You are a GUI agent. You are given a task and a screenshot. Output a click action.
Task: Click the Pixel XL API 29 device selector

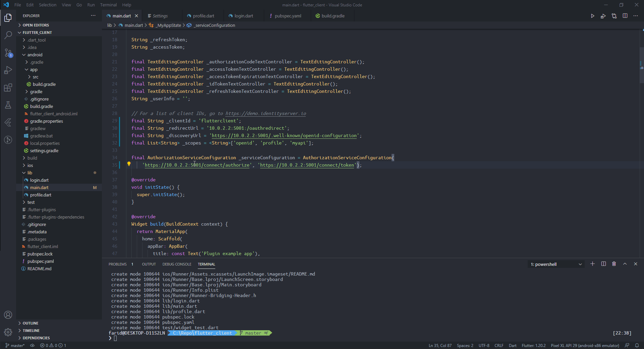pos(585,345)
